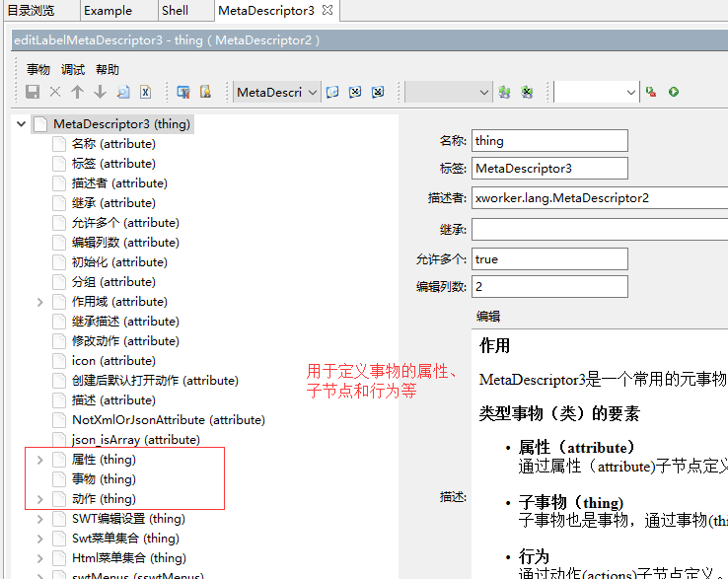
Task: Select NotXmlOrJsonAttribute (attribute) tree item
Action: [x=169, y=420]
